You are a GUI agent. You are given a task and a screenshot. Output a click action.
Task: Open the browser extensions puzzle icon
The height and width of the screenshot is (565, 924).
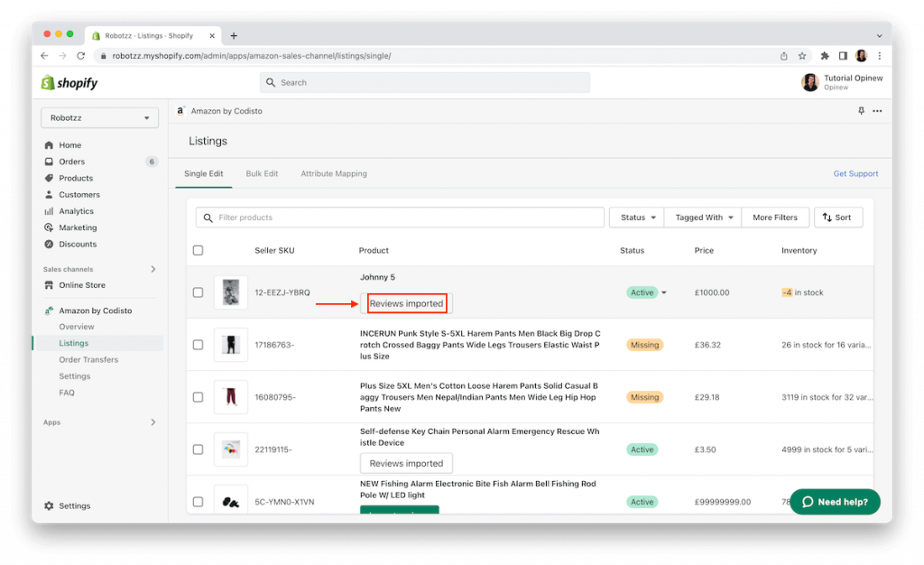pyautogui.click(x=825, y=56)
